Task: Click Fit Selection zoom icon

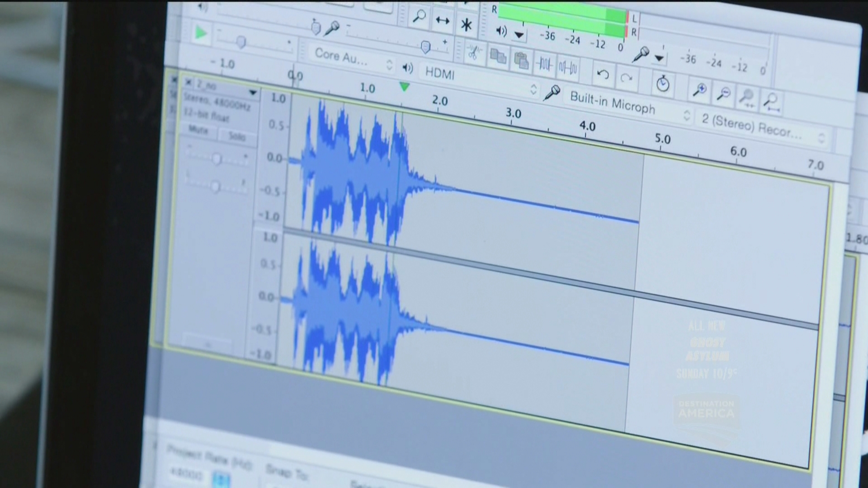Action: coord(747,98)
